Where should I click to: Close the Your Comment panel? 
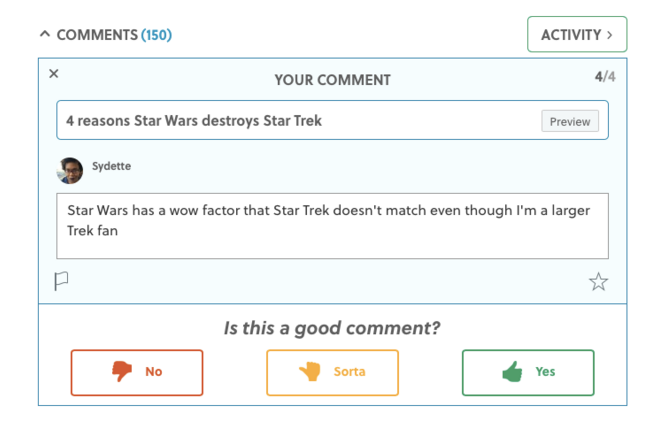54,73
